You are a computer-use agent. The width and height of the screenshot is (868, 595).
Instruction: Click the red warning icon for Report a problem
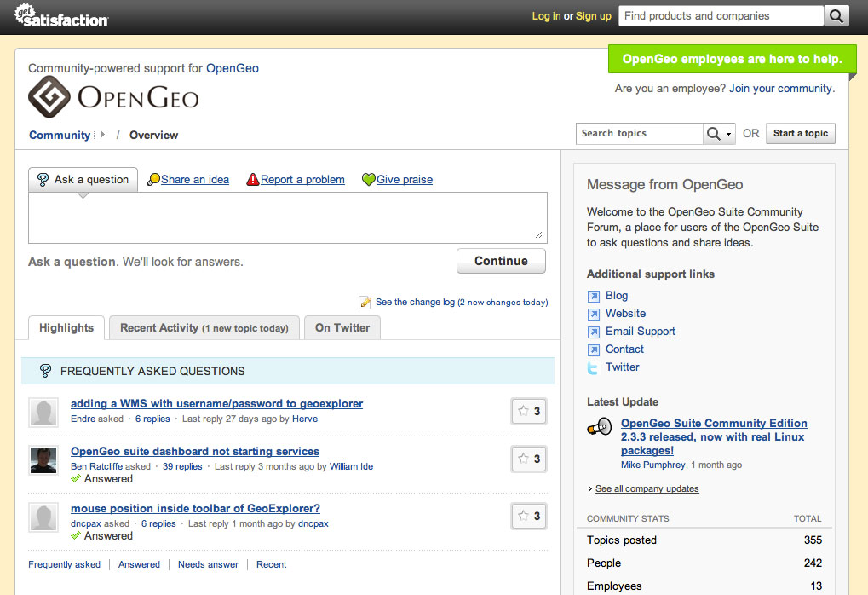[x=253, y=180]
